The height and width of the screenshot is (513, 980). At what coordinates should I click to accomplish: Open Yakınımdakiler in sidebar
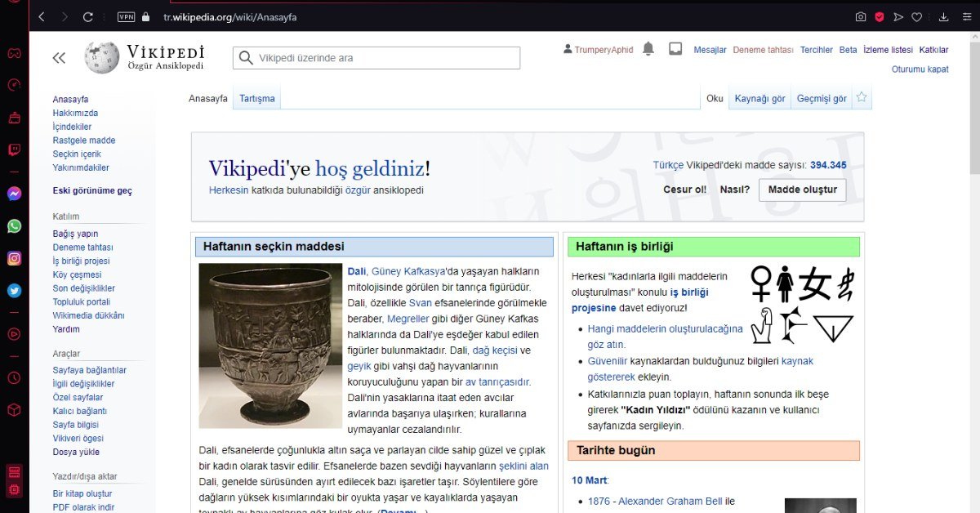[x=81, y=168]
